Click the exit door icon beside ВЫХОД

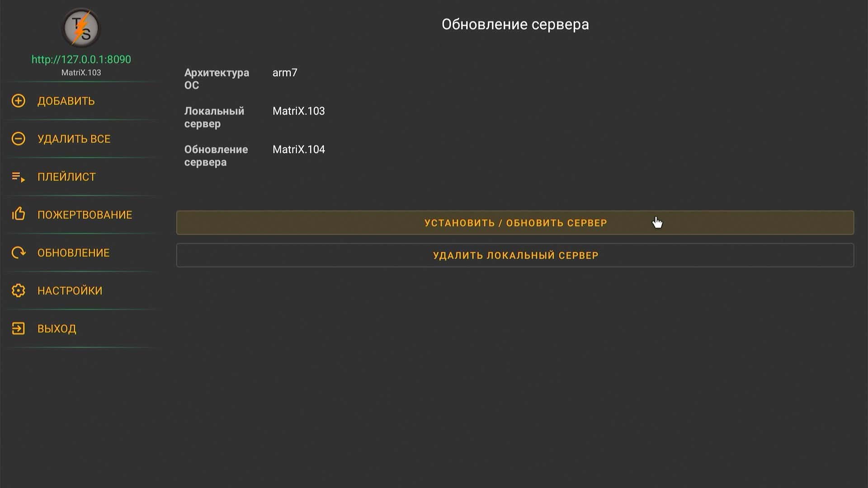click(x=19, y=328)
